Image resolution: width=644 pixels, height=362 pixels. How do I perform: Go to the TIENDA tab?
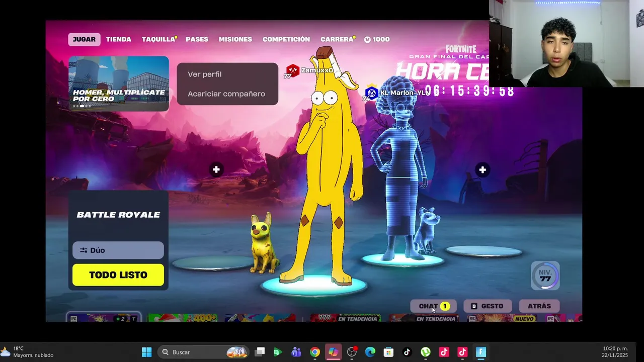(118, 39)
